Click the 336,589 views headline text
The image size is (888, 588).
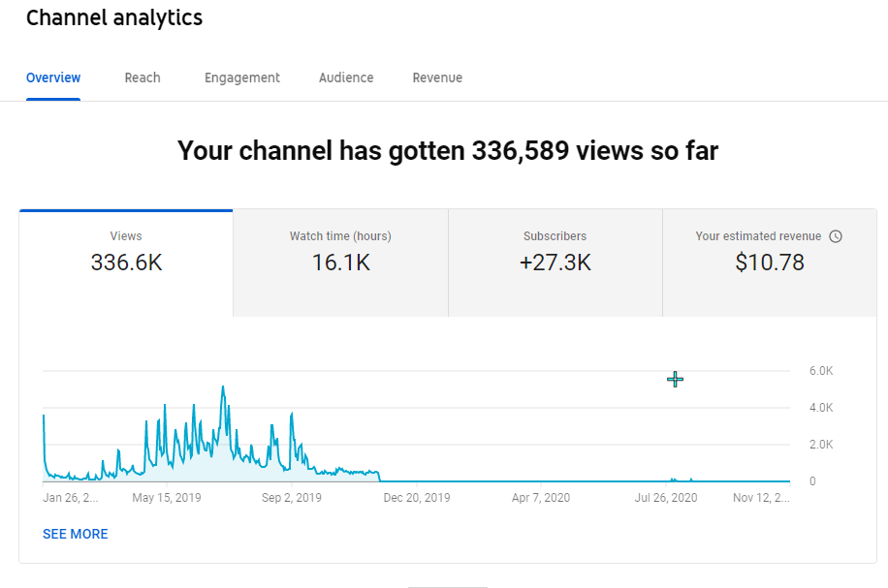pos(448,150)
